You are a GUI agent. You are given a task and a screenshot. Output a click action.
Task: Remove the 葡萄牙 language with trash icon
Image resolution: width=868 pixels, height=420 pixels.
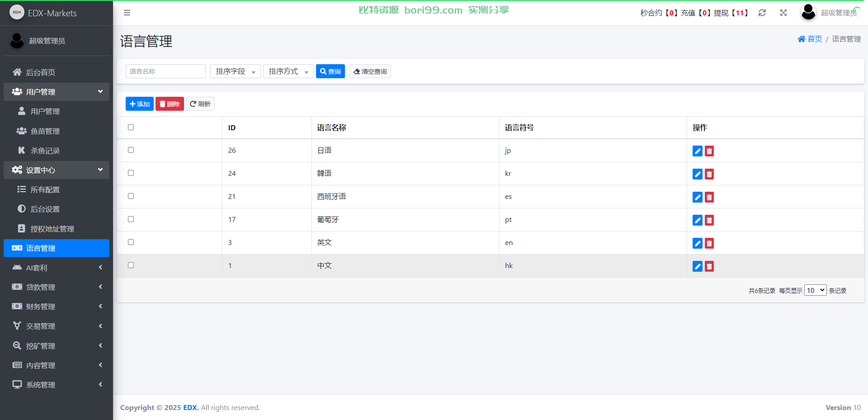click(709, 220)
